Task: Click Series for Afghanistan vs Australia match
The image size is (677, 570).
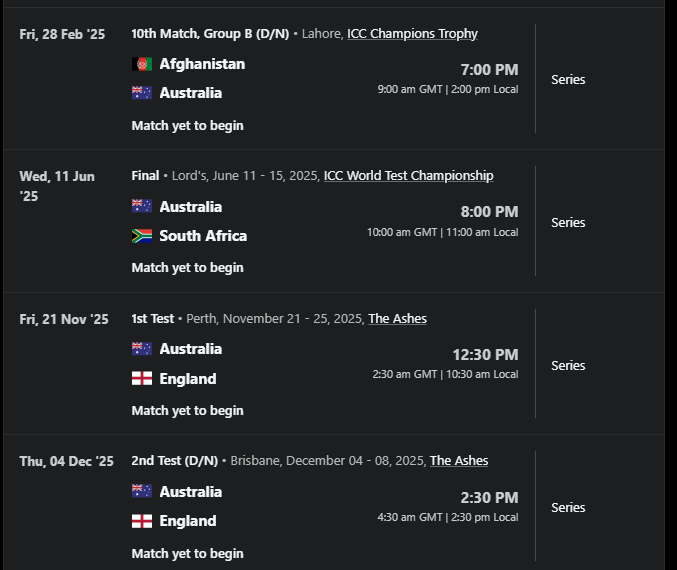Action: pyautogui.click(x=568, y=79)
